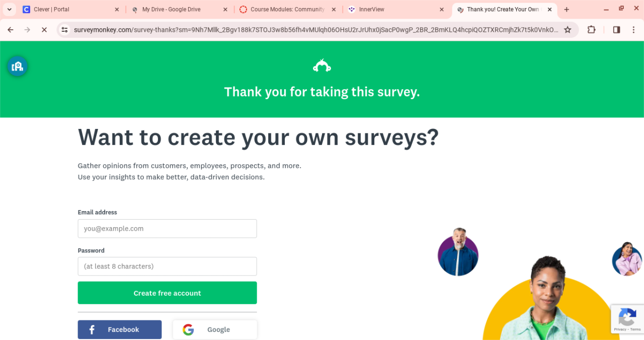Open the Extensions puzzle icon
The width and height of the screenshot is (644, 340).
592,30
